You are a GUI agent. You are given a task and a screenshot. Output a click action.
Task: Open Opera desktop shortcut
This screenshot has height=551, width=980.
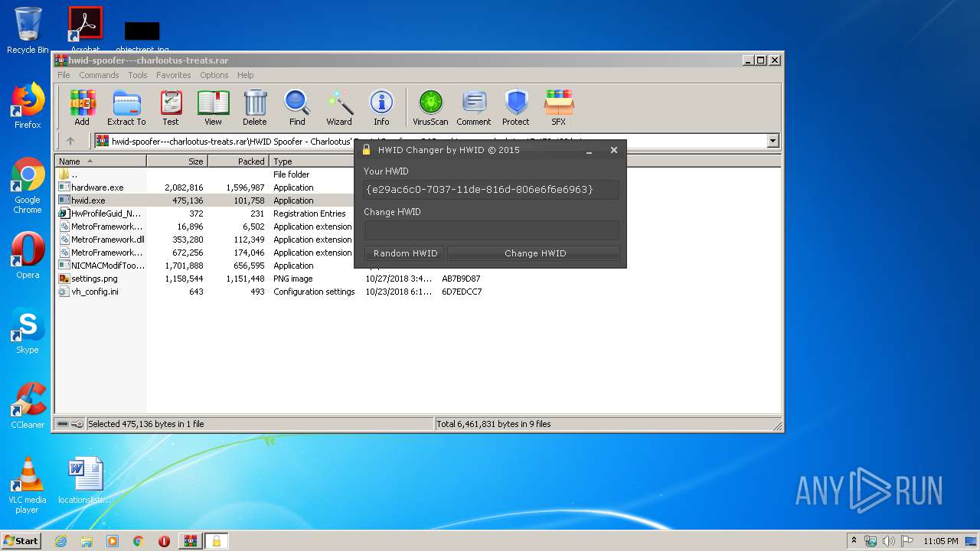coord(28,256)
